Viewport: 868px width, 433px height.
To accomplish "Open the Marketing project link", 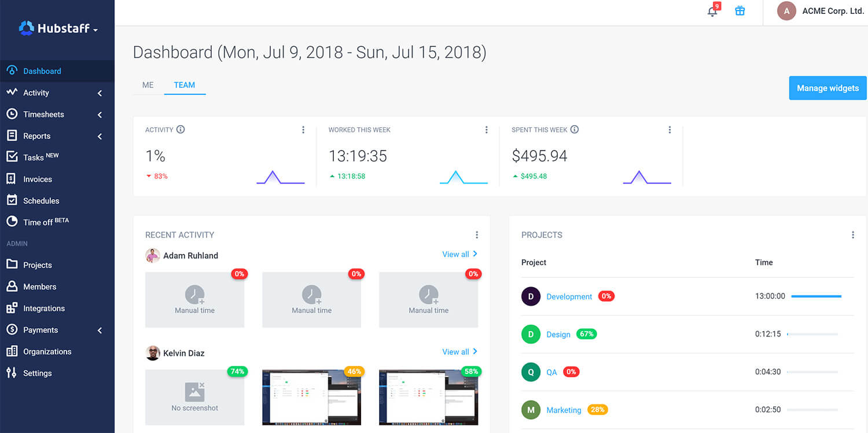I will (x=564, y=410).
